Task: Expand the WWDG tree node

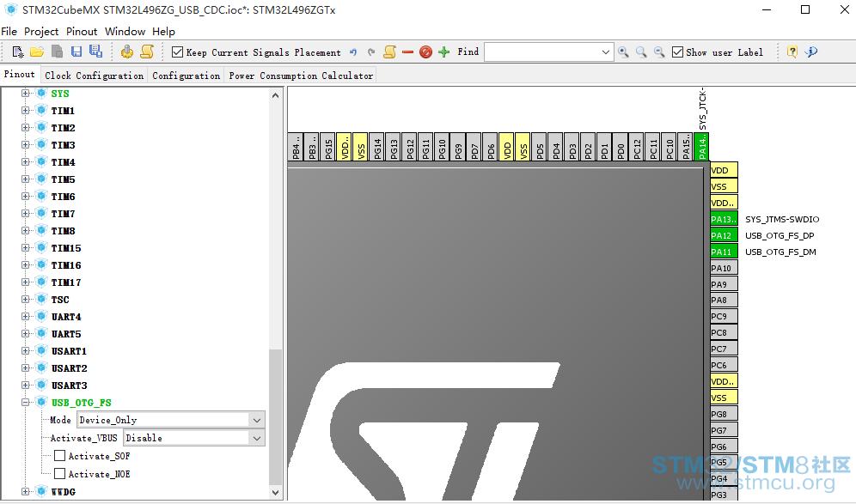Action: pos(25,491)
